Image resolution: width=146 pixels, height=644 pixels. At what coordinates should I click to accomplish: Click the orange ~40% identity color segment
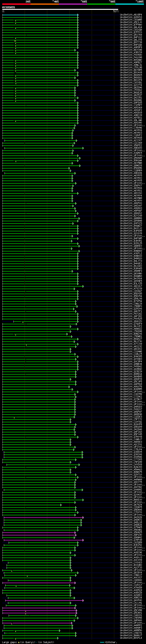[x=45, y=4]
